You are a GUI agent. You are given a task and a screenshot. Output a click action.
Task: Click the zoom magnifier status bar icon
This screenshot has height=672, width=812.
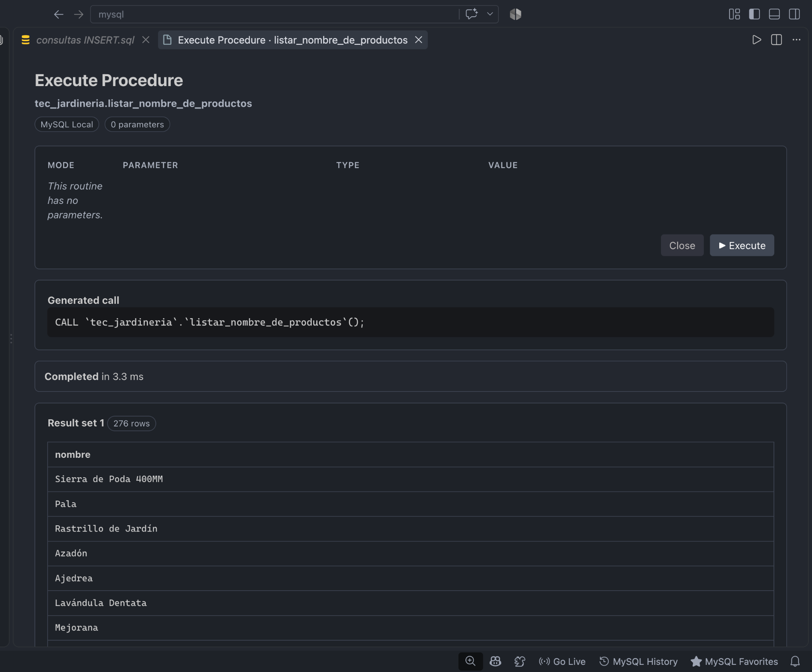tap(471, 661)
